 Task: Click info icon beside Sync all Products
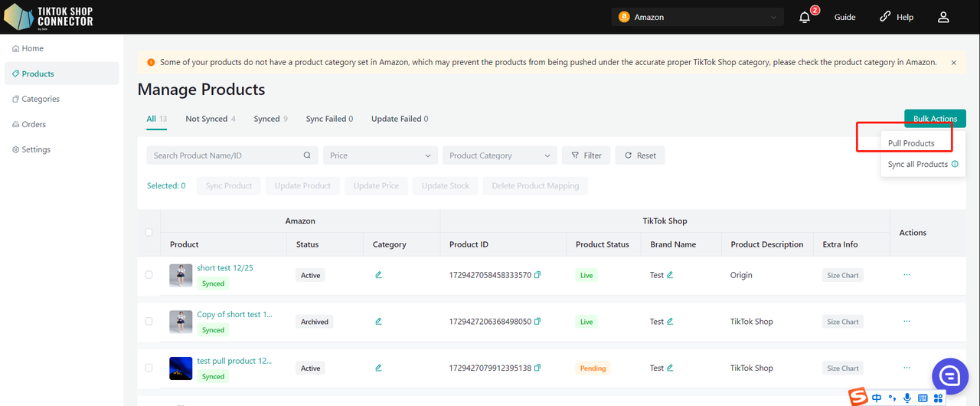pyautogui.click(x=955, y=164)
